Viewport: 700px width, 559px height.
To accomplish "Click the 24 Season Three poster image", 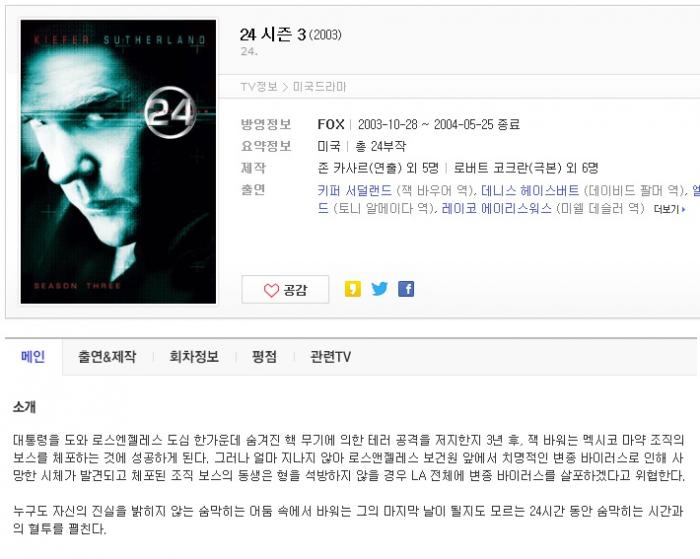I will click(118, 162).
